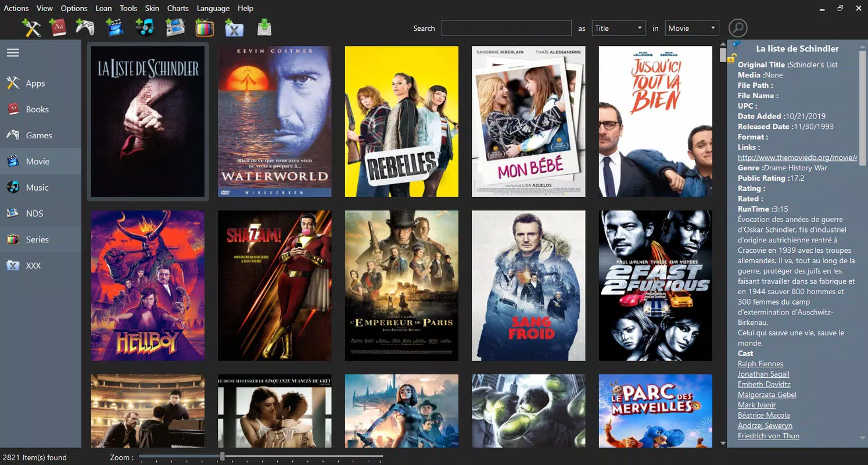This screenshot has width=868, height=465.
Task: Adjust the Zoom slider handle
Action: tap(222, 457)
